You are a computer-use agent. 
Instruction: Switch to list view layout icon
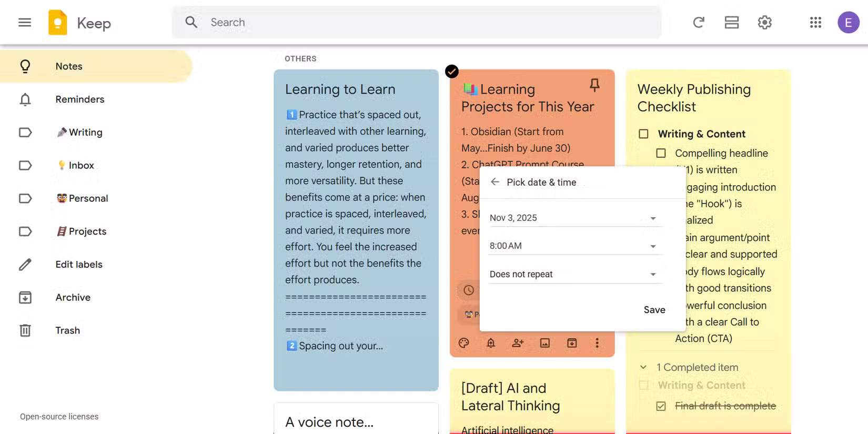click(732, 23)
